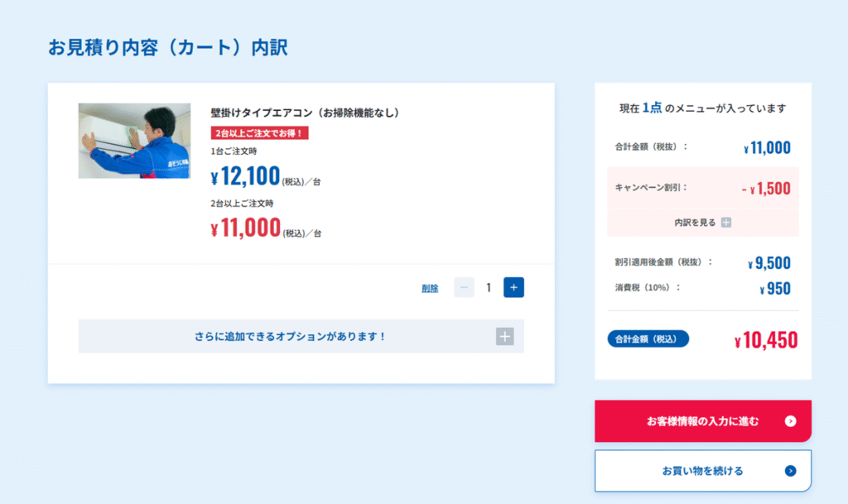Click the 削除 delete link
848x504 pixels.
click(430, 288)
